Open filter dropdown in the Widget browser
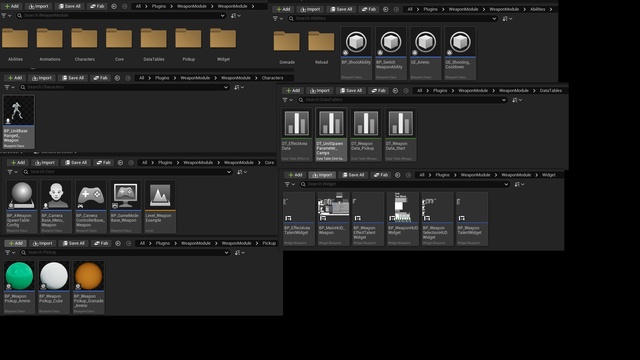Viewport: 640px width, 360px height. [290, 184]
